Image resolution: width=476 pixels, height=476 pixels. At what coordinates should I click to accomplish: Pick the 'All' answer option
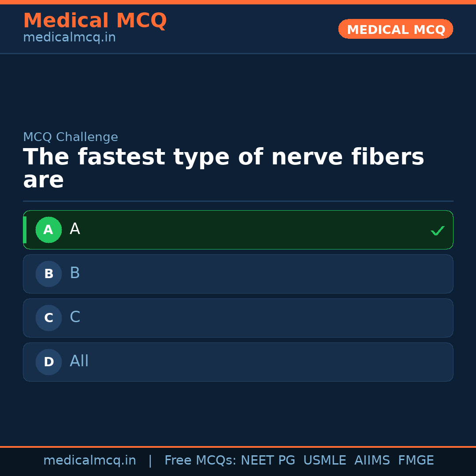(238, 362)
